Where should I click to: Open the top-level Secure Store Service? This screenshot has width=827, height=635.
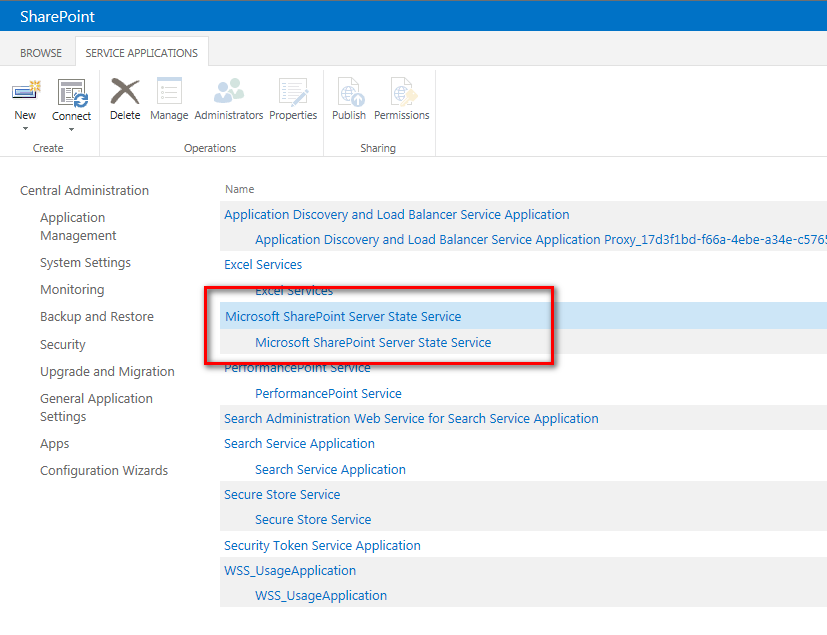pyautogui.click(x=282, y=494)
